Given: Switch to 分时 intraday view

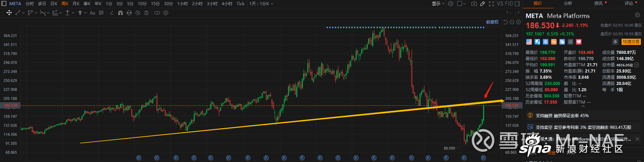Looking at the screenshot, I should (x=30, y=3).
